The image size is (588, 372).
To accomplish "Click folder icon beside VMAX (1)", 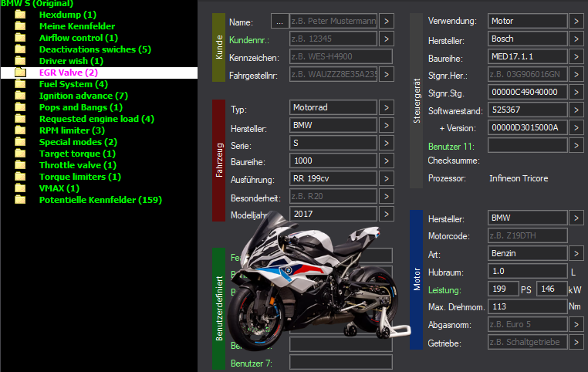I will click(20, 188).
